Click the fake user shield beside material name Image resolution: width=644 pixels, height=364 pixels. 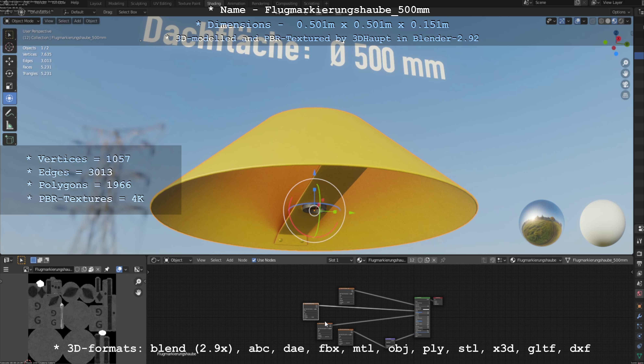point(420,260)
